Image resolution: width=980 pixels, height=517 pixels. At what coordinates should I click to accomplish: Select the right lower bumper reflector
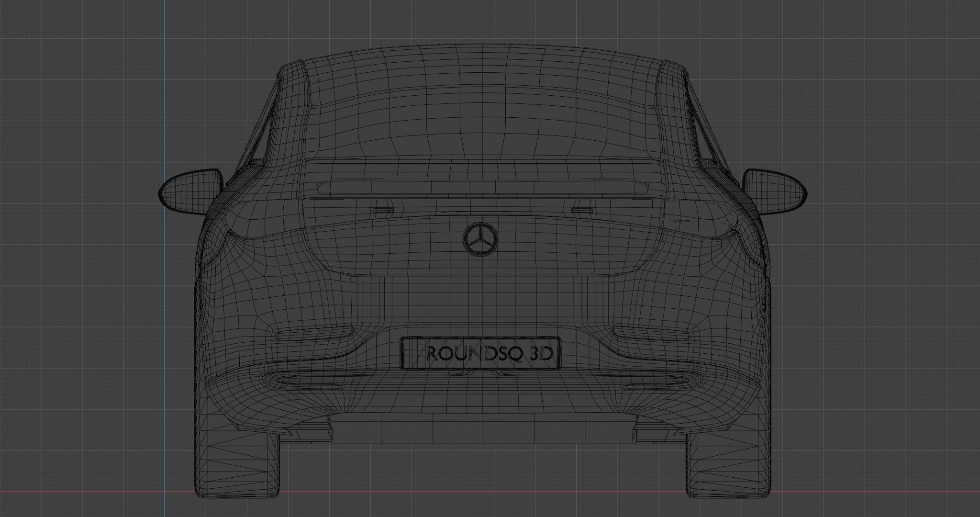(652, 333)
